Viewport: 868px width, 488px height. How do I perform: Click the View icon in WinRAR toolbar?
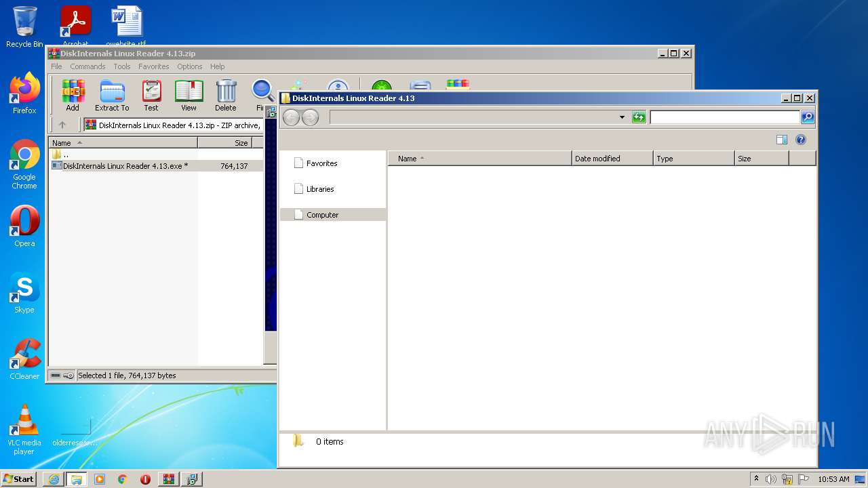coord(189,96)
